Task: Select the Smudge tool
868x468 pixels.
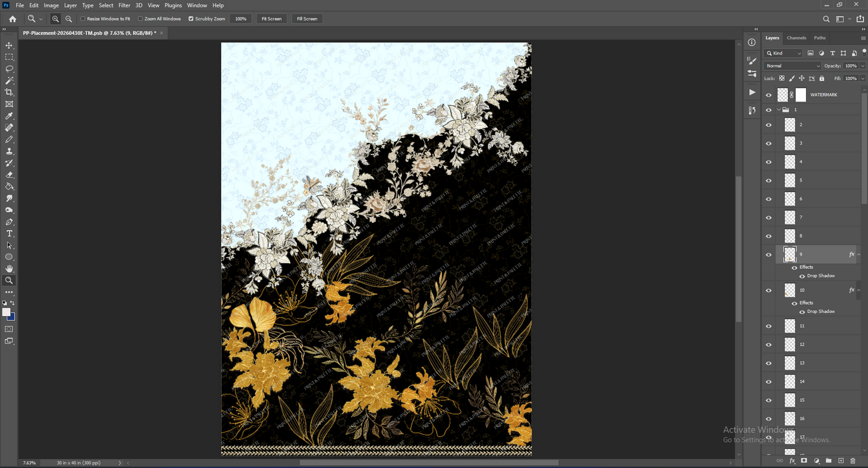Action: click(9, 198)
